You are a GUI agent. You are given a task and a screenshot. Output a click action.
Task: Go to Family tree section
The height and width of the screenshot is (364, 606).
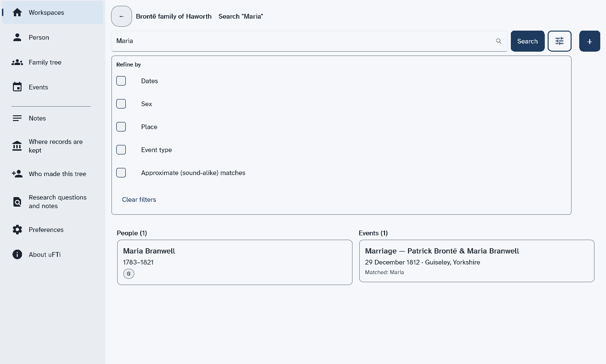point(53,62)
